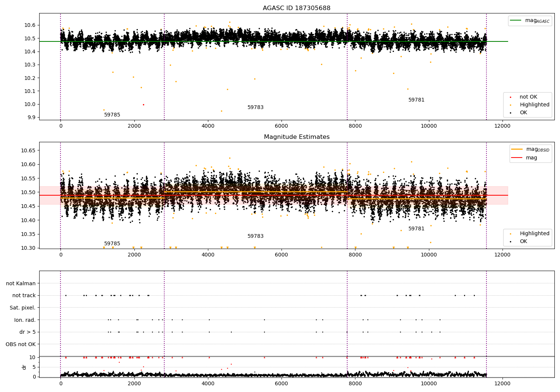
Task: Click the '59785' label in the top plot
Action: click(x=112, y=115)
